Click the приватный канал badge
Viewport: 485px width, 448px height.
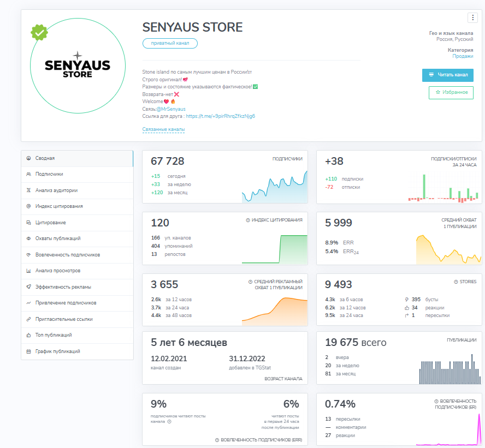click(x=170, y=43)
